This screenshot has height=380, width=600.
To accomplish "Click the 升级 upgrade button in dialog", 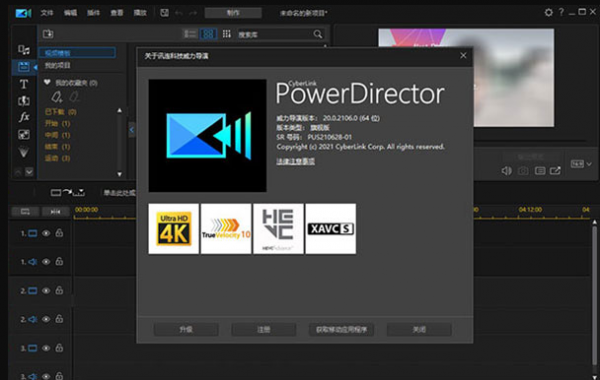I will click(186, 329).
